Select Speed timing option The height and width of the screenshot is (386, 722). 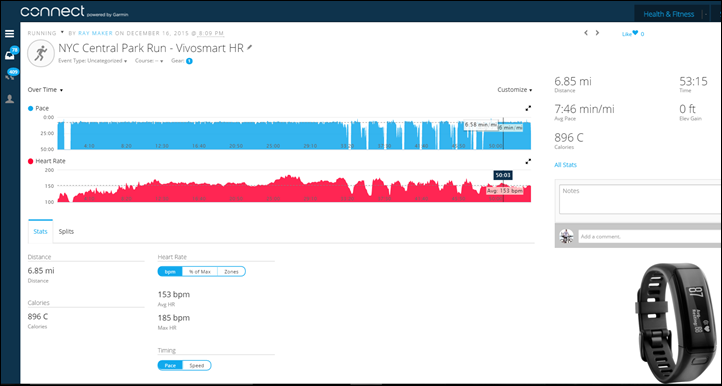(197, 366)
